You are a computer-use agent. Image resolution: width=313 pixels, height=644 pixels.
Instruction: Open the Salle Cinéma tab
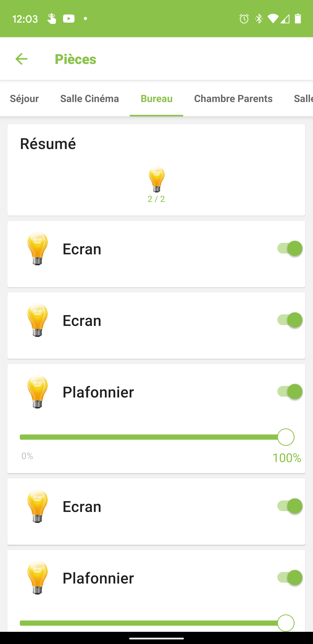[89, 99]
